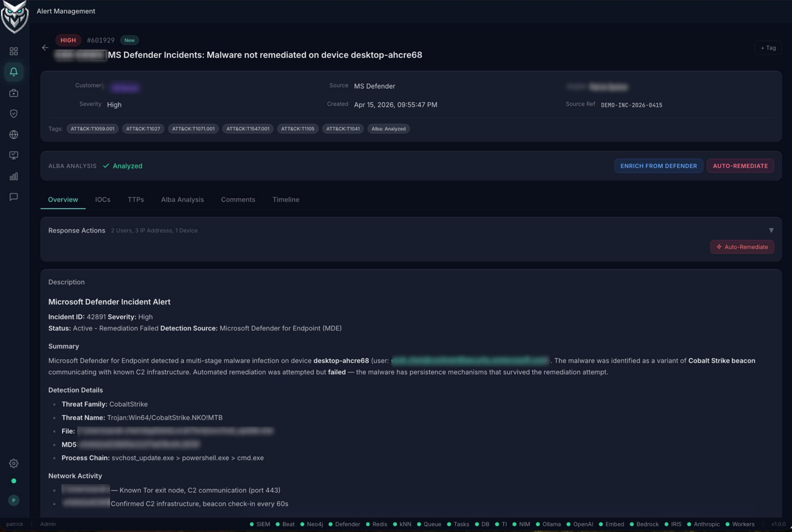Click the '2 Users, 3 IP Addresss, 1 Device' text
Screen dimensions: 792x532
pyautogui.click(x=154, y=230)
